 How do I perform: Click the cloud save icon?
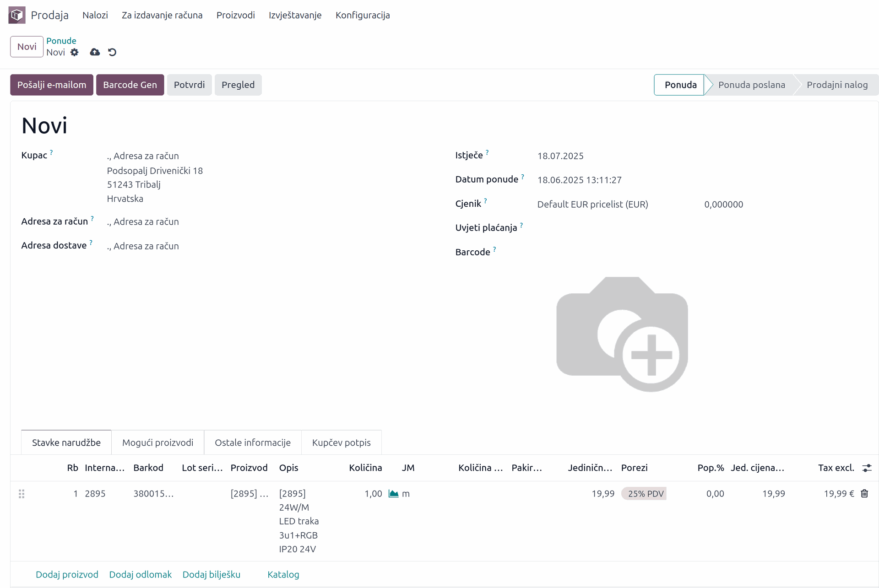point(95,52)
